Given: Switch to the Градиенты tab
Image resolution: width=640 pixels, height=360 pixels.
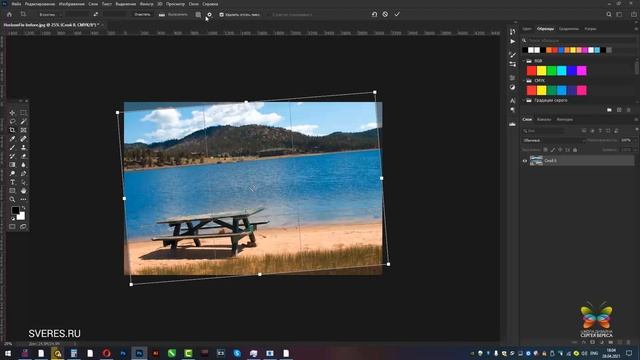Looking at the screenshot, I should pyautogui.click(x=569, y=29).
